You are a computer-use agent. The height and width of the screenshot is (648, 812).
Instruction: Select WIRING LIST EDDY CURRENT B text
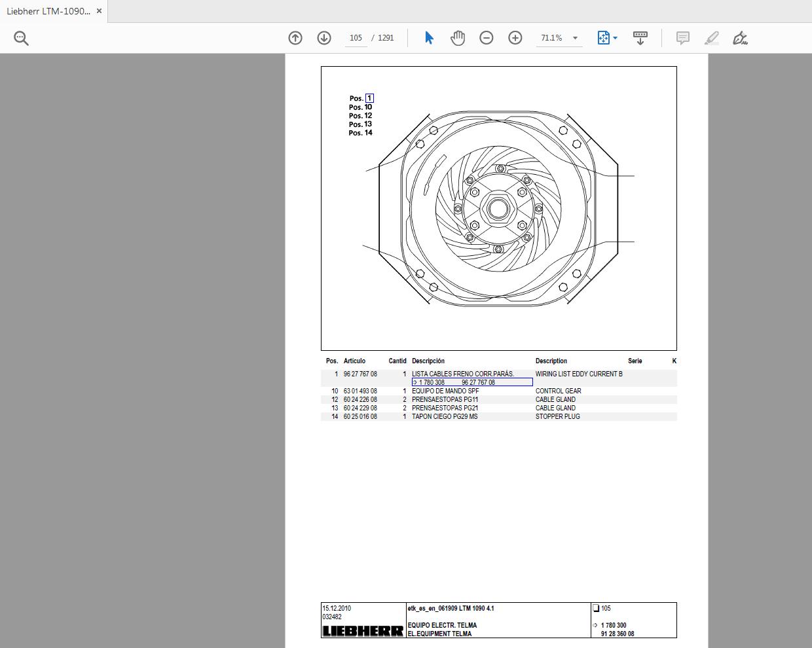click(579, 374)
